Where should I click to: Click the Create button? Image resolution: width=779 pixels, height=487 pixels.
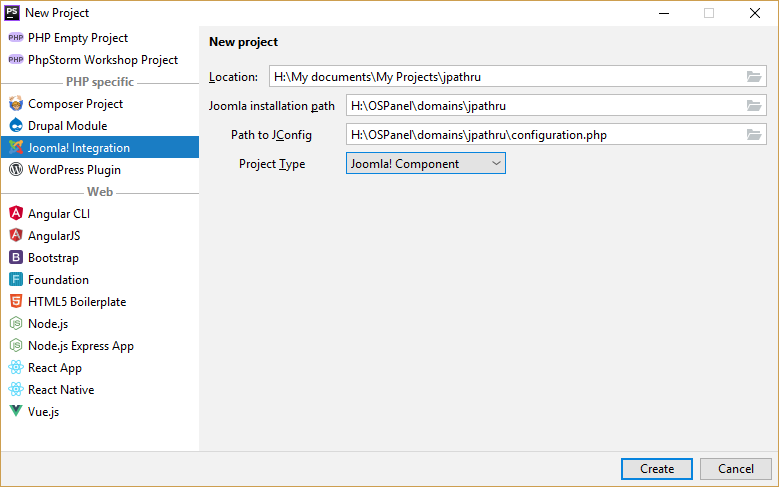click(x=656, y=469)
